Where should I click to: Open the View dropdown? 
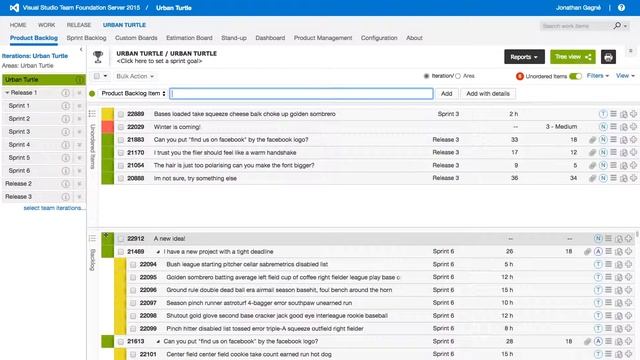click(x=625, y=76)
